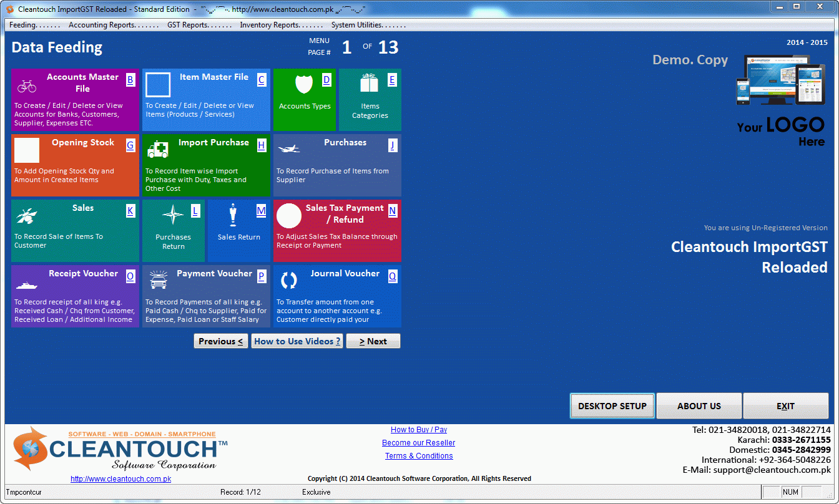839x504 pixels.
Task: Click shortcut letter N on Sales Tax Payment
Action: (x=393, y=211)
